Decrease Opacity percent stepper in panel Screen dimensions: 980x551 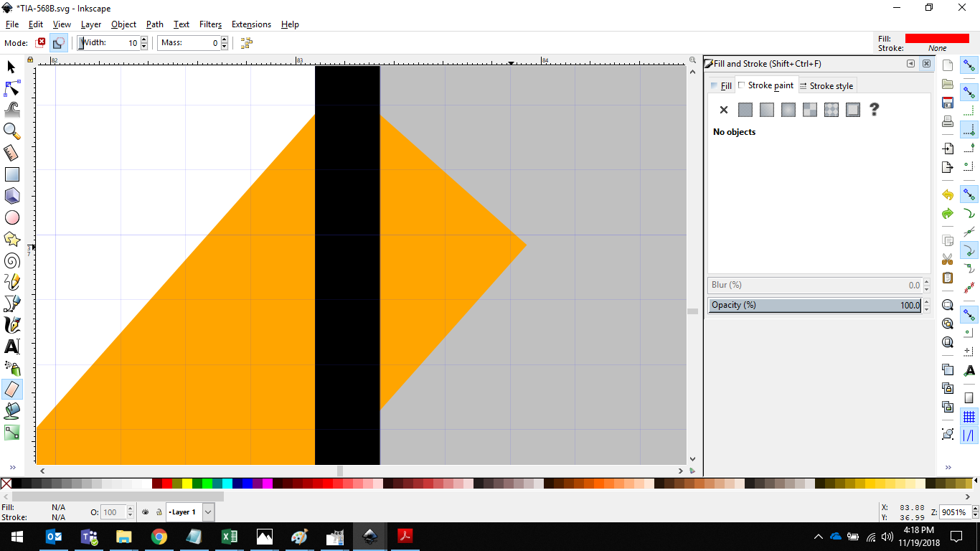(x=927, y=309)
